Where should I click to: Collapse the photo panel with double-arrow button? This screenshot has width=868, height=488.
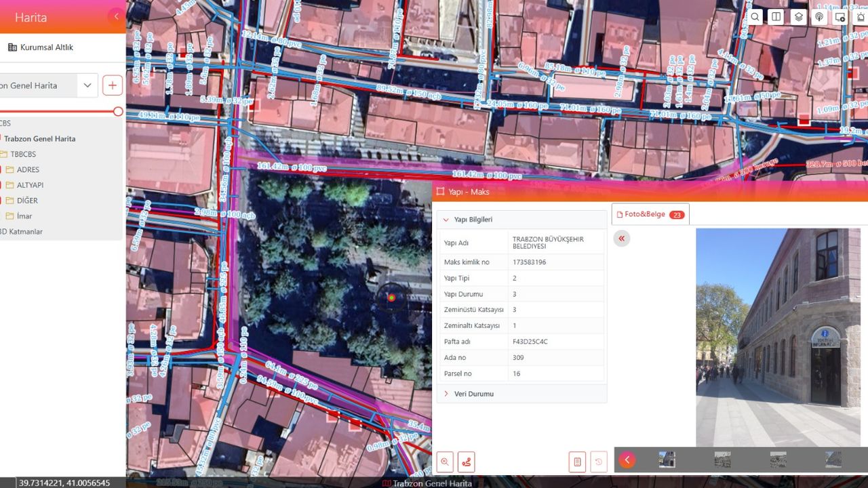[621, 239]
